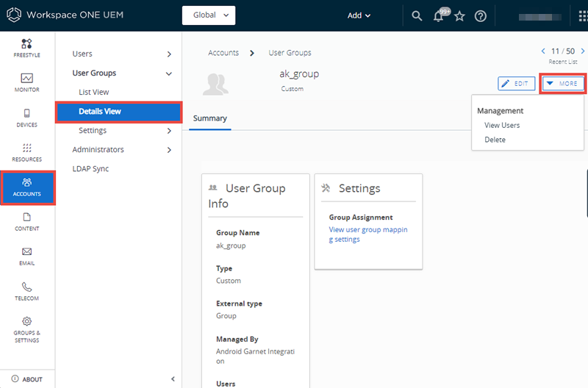Switch to the Summary tab
Image resolution: width=588 pixels, height=388 pixels.
coord(210,118)
